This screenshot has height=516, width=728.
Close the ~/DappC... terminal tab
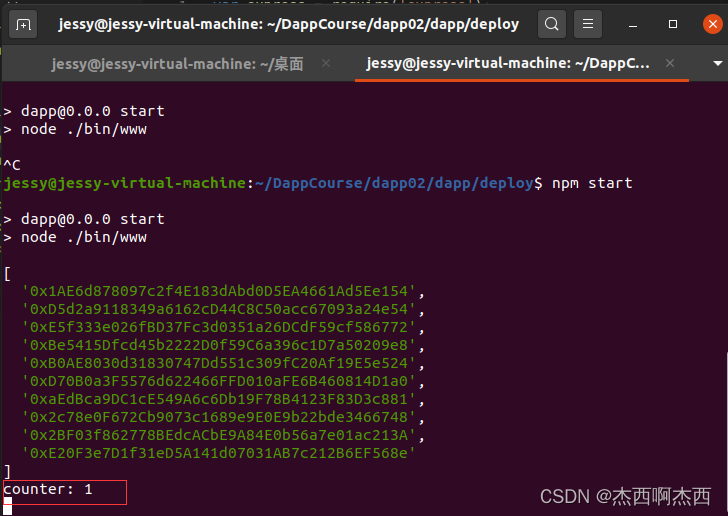click(x=670, y=63)
